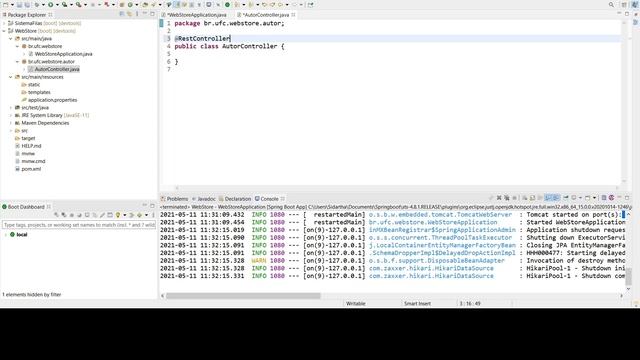Click the Console horizontal scrollbar thumb

[243, 296]
